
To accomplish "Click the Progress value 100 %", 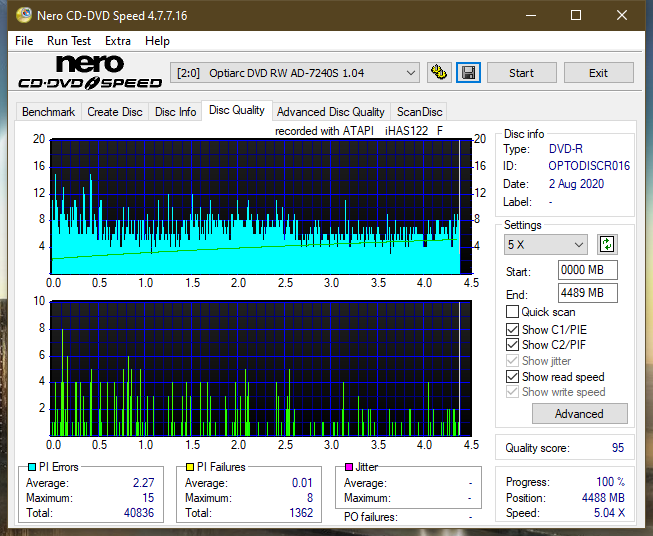I will (610, 482).
